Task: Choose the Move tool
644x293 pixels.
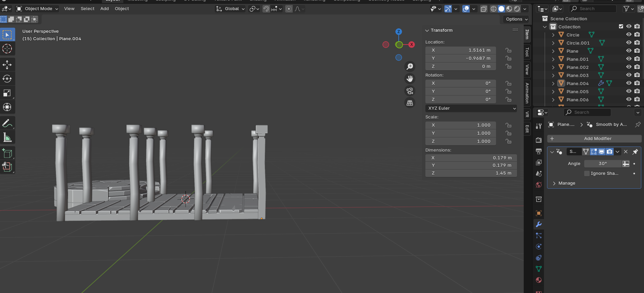Action: click(x=7, y=65)
